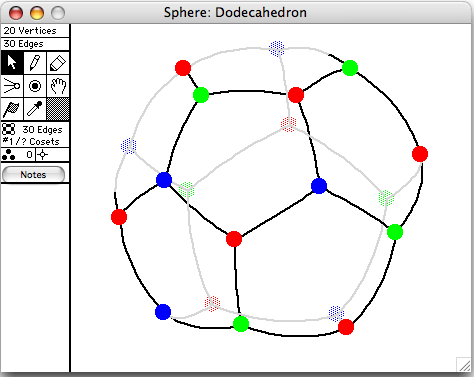Select the eyedropper color picker tool
Viewport: 474px width, 377px height.
pos(35,109)
